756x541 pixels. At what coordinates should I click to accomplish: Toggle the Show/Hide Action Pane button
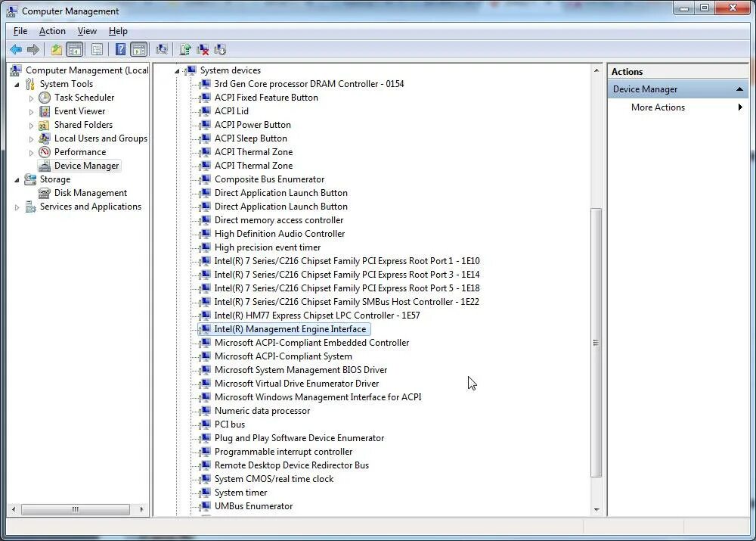pyautogui.click(x=139, y=49)
